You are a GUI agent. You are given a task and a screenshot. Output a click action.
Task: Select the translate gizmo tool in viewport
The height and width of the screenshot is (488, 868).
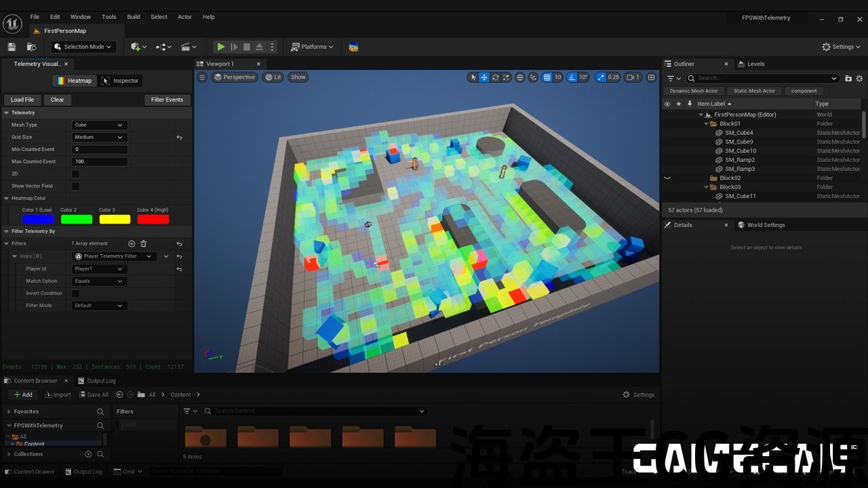click(484, 77)
